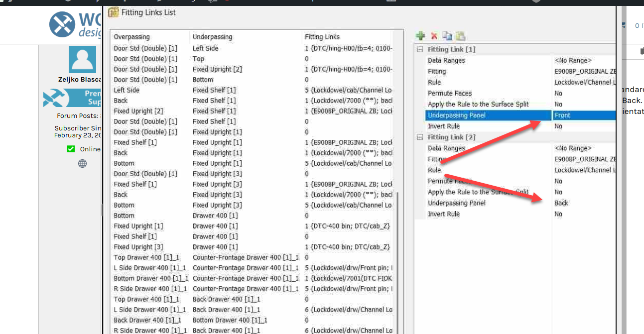Viewport: 644px width, 334px height.
Task: Click the globe website icon below Online
Action: [82, 163]
